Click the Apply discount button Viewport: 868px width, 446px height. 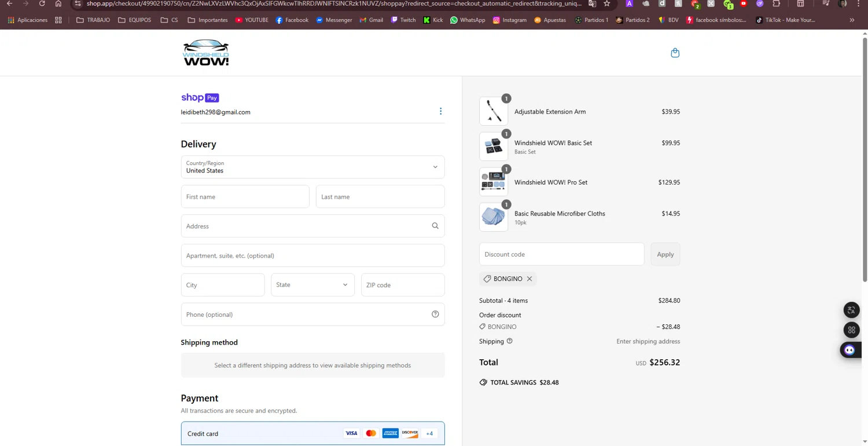coord(665,254)
